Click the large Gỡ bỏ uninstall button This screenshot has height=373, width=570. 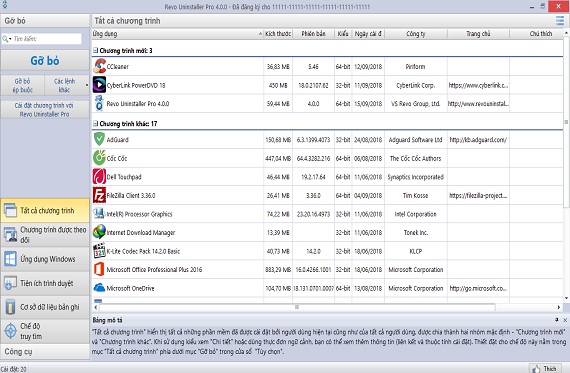(x=45, y=60)
